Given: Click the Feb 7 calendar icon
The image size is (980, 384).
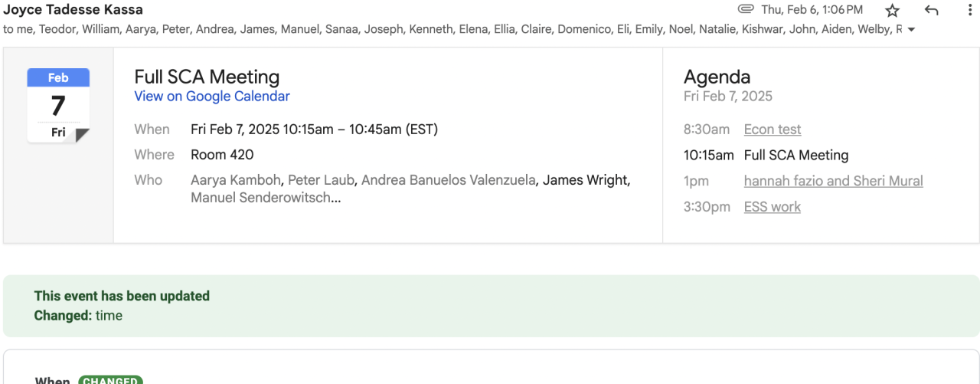Looking at the screenshot, I should click(x=58, y=105).
